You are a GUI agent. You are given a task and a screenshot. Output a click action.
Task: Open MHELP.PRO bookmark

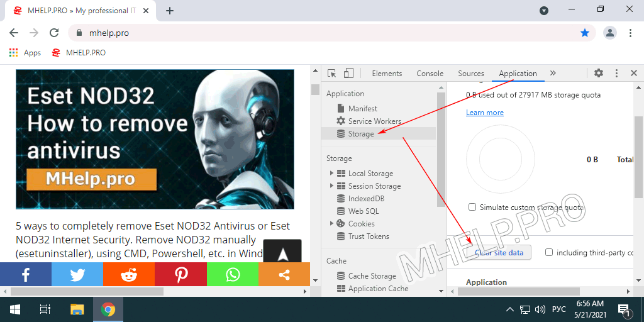[79, 53]
